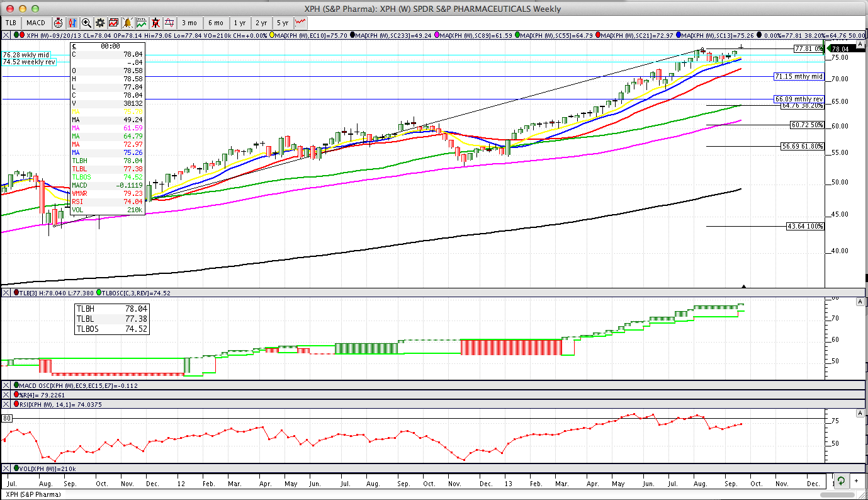The width and height of the screenshot is (868, 500).
Task: Click the '74.52 weekly rev' label
Action: tap(29, 62)
